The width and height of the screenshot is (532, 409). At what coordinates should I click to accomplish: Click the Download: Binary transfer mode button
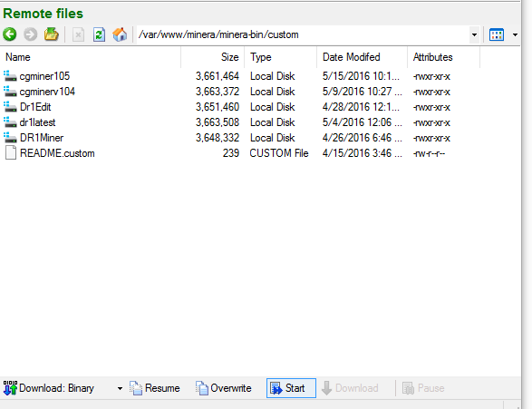point(49,388)
